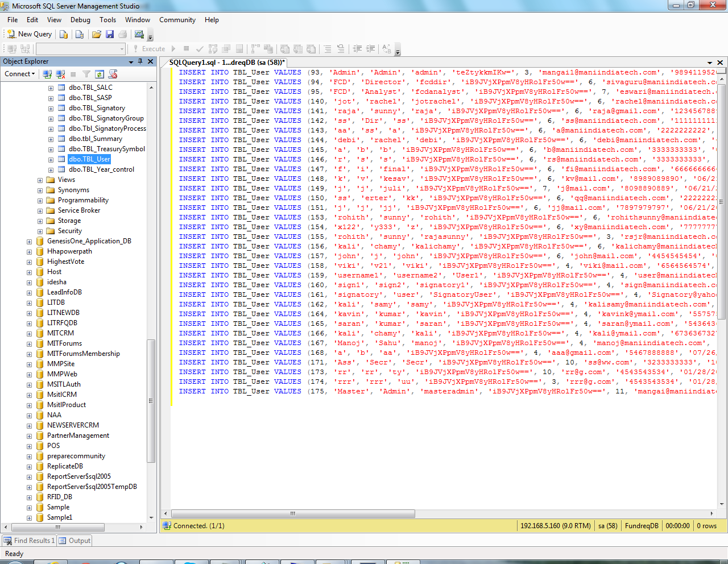
Task: Expand the Security folder
Action: tap(40, 231)
